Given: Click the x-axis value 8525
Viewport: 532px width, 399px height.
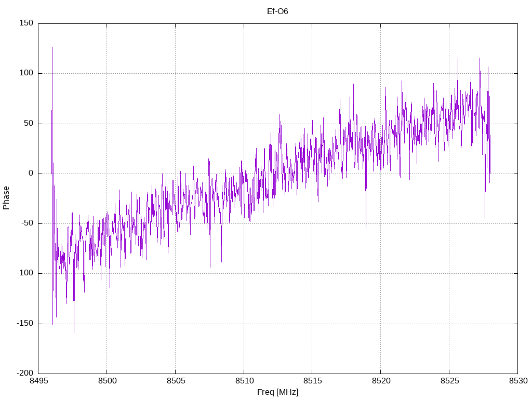Looking at the screenshot, I should pos(449,381).
